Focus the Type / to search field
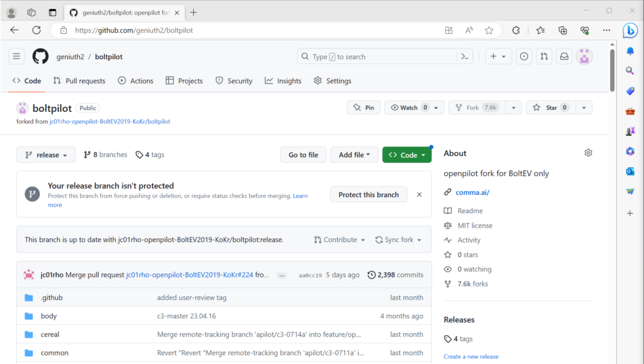The height and width of the screenshot is (364, 644). (x=376, y=57)
